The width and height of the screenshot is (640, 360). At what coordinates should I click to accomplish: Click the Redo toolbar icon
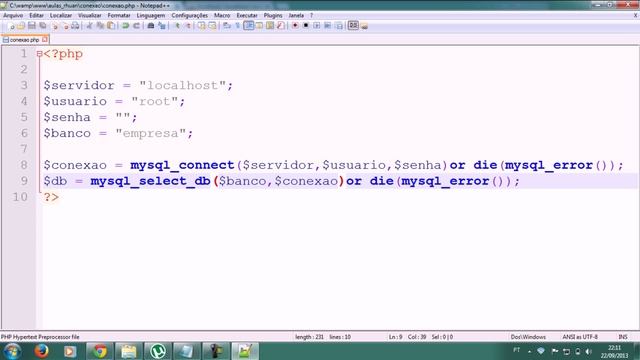(136, 26)
